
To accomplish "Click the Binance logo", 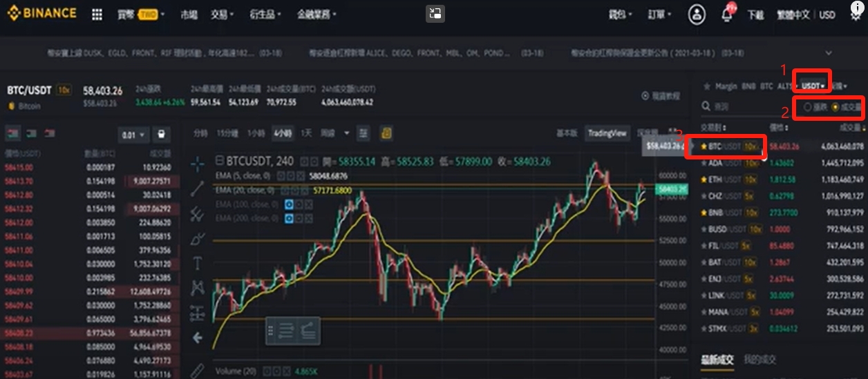I will pyautogui.click(x=41, y=14).
